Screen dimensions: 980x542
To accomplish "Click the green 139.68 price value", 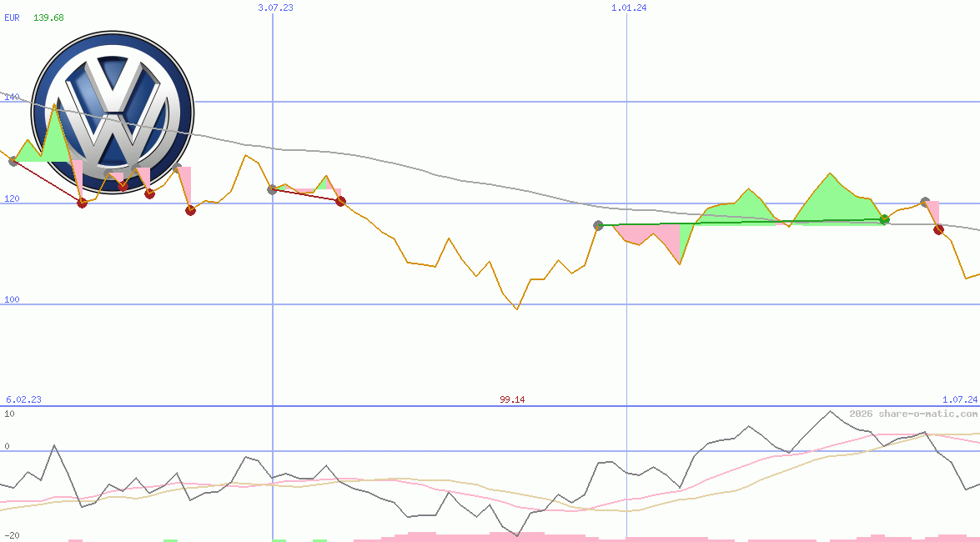I will pyautogui.click(x=48, y=18).
